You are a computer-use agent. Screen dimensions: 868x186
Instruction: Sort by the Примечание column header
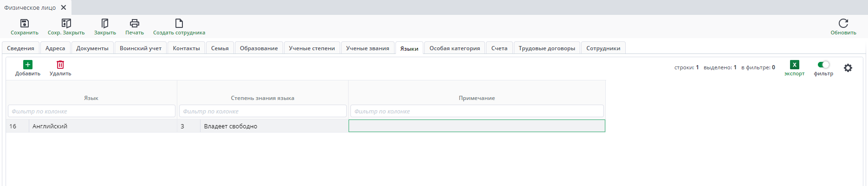[x=477, y=98]
